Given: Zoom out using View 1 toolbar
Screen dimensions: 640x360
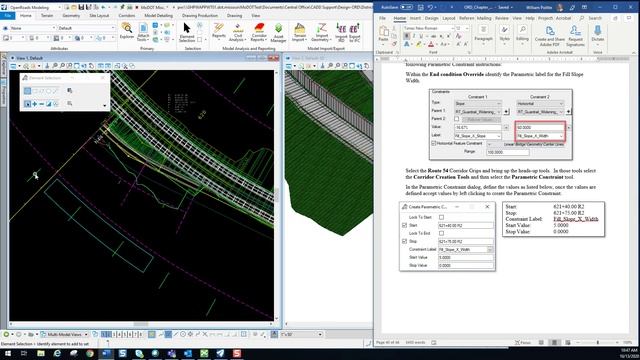Looking at the screenshot, I should point(62,66).
